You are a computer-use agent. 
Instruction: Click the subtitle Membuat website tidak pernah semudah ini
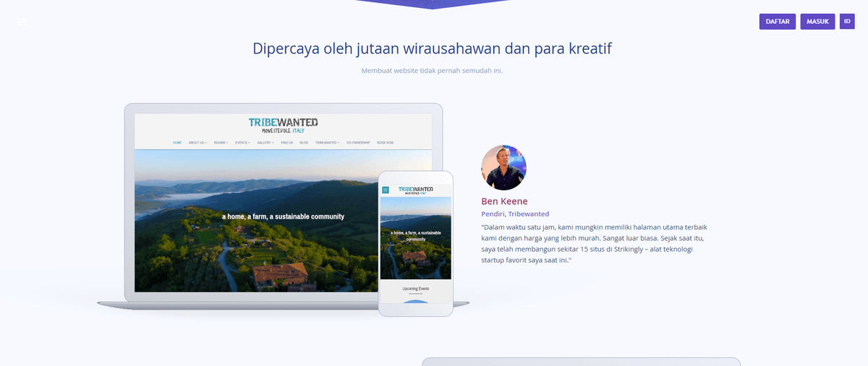pyautogui.click(x=432, y=71)
